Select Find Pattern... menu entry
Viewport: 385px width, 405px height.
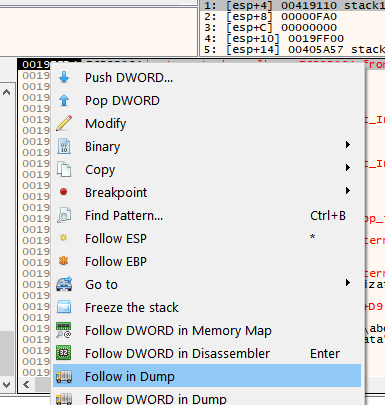pyautogui.click(x=207, y=215)
